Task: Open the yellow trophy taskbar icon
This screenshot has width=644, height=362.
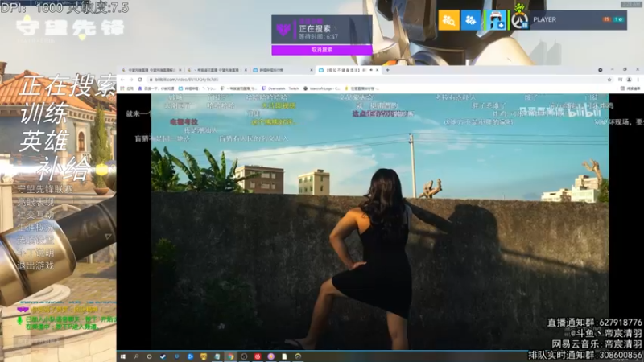Action: (x=204, y=356)
